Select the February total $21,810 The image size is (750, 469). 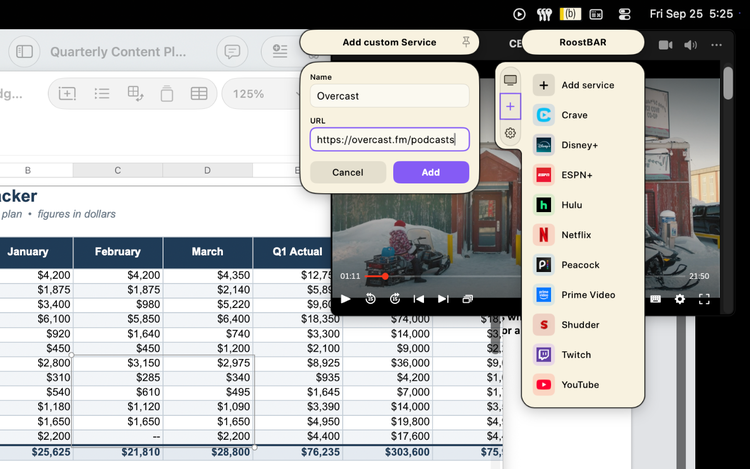[118, 452]
